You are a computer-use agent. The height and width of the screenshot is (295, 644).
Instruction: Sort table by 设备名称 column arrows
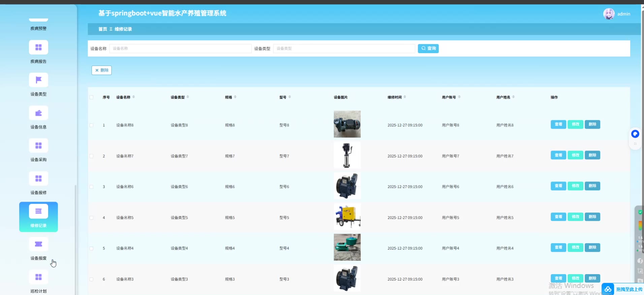134,97
